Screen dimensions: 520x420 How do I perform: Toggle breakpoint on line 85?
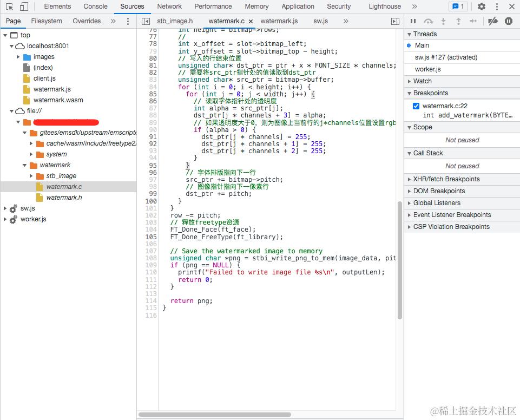point(153,94)
